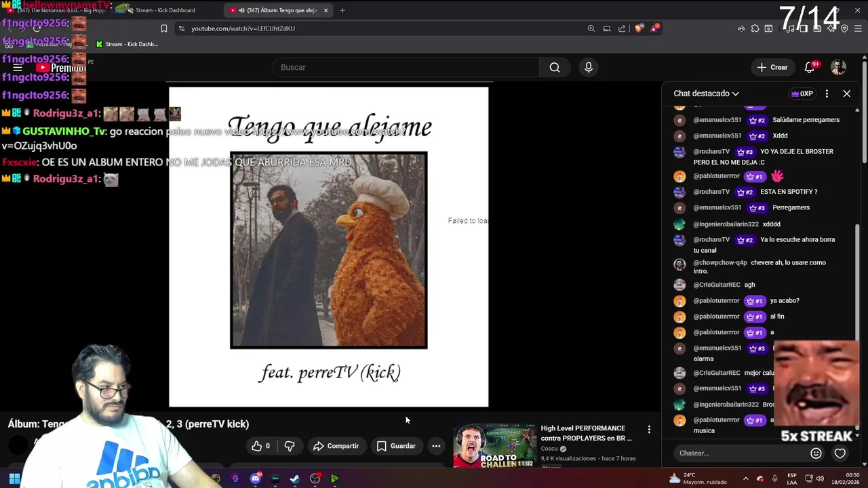Click username @ingenierobailarin322 beside xdddd
Image resolution: width=868 pixels, height=488 pixels.
pyautogui.click(x=726, y=224)
